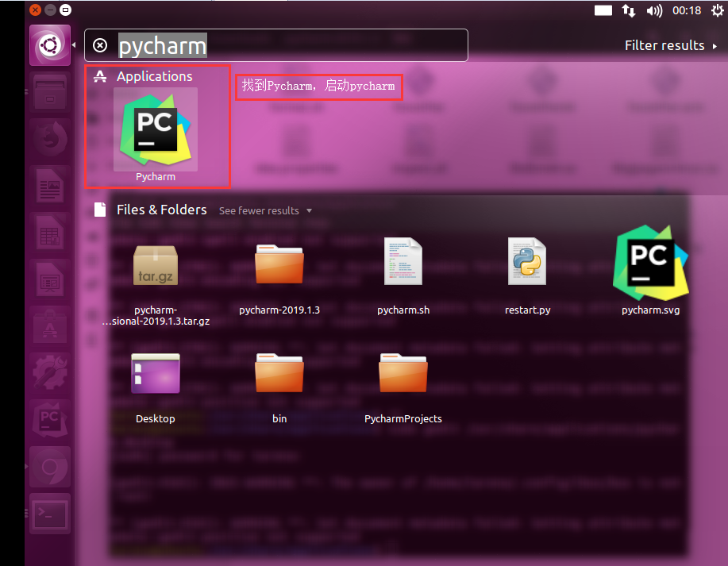Open the pycharm.sh script file

403,262
